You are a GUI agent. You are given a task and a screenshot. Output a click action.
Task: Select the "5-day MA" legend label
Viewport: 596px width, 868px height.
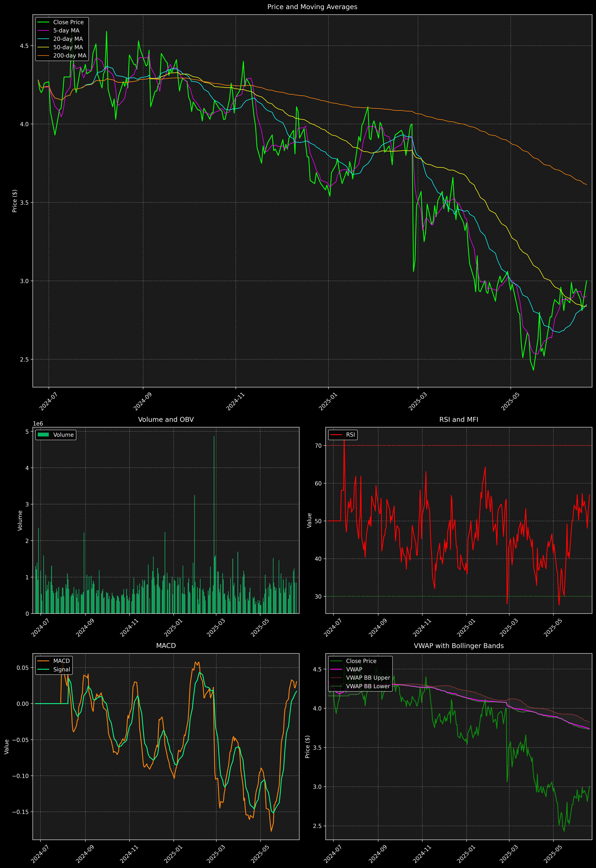pos(66,31)
